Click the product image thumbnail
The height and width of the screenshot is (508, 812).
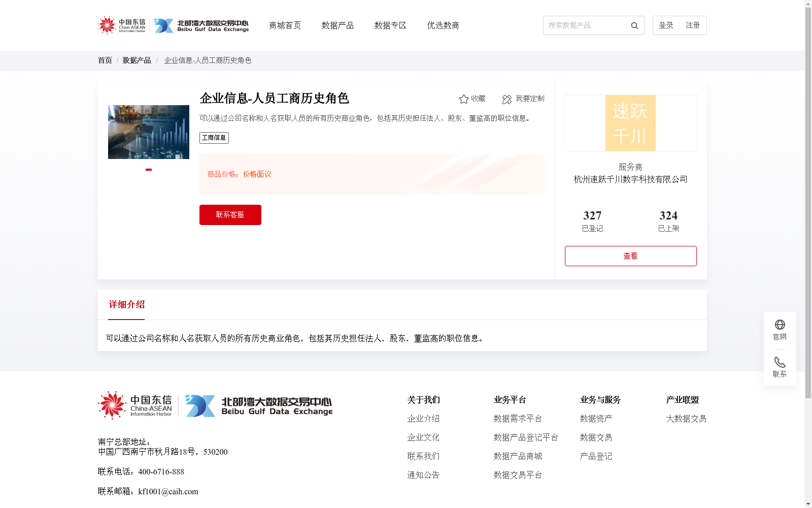pyautogui.click(x=149, y=132)
